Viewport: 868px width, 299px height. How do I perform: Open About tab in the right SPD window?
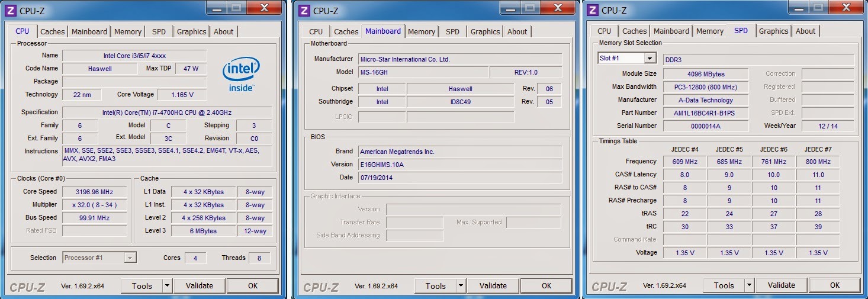[x=806, y=31]
